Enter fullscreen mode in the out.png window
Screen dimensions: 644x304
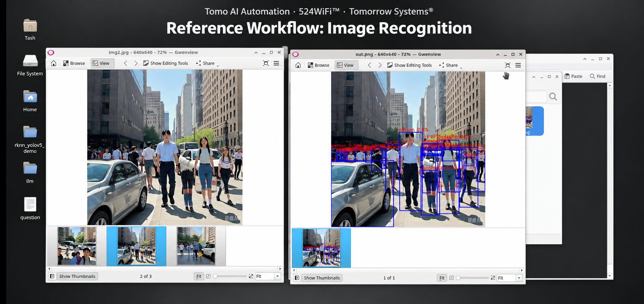507,65
